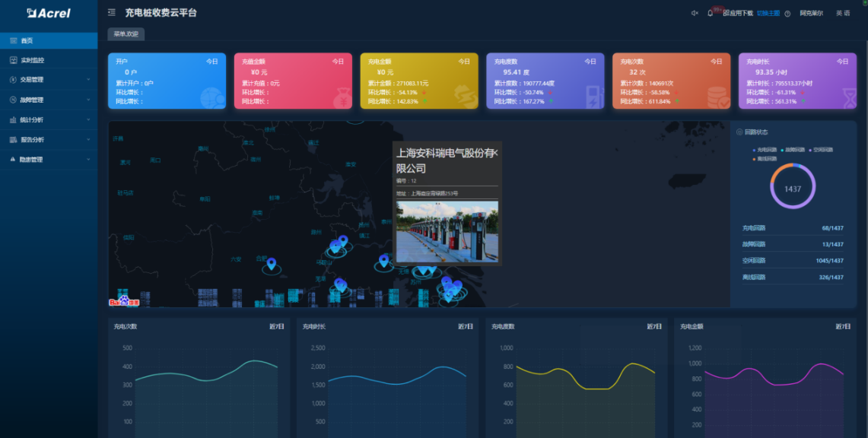Expand the 报告分析 submenu chevron
Image resolution: width=868 pixels, height=438 pixels.
[x=88, y=140]
